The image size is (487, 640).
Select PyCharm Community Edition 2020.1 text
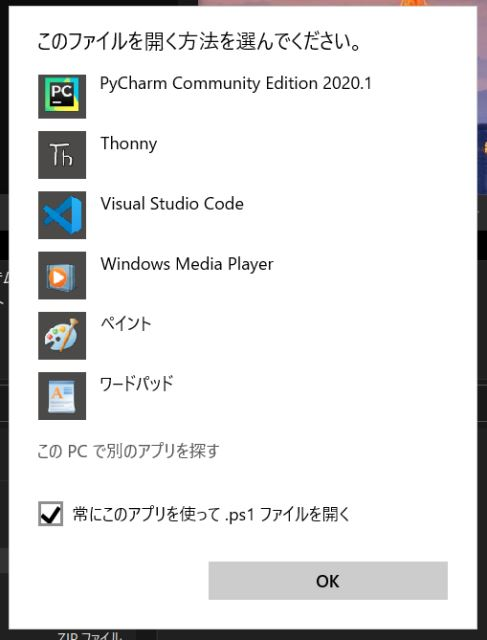[x=236, y=84]
